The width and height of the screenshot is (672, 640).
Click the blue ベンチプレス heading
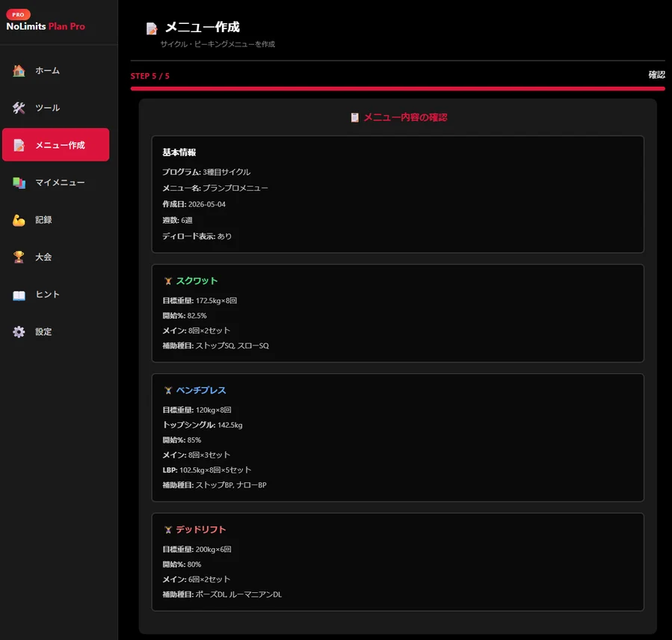point(201,390)
